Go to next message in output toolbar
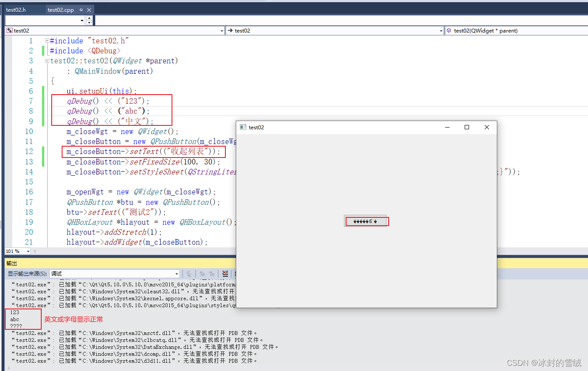Image resolution: width=588 pixels, height=371 pixels. pos(212,274)
